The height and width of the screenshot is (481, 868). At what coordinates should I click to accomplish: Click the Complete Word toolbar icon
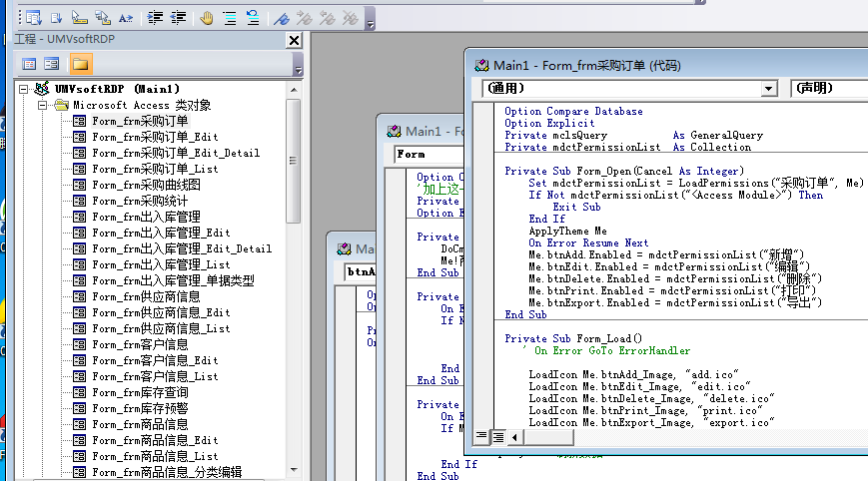click(x=126, y=18)
